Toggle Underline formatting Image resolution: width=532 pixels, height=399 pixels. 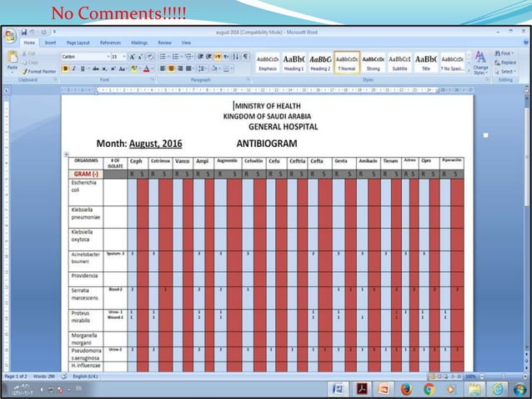83,68
